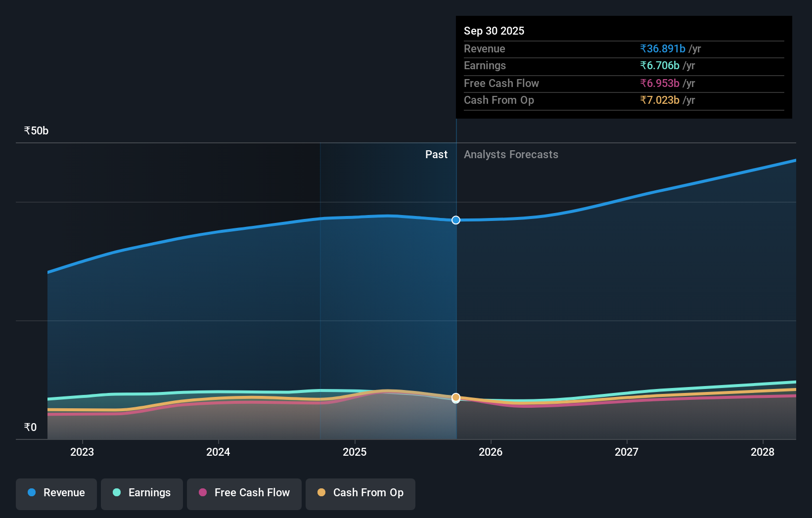
Task: Select the Revenue data point marker on the chart
Action: coord(455,220)
